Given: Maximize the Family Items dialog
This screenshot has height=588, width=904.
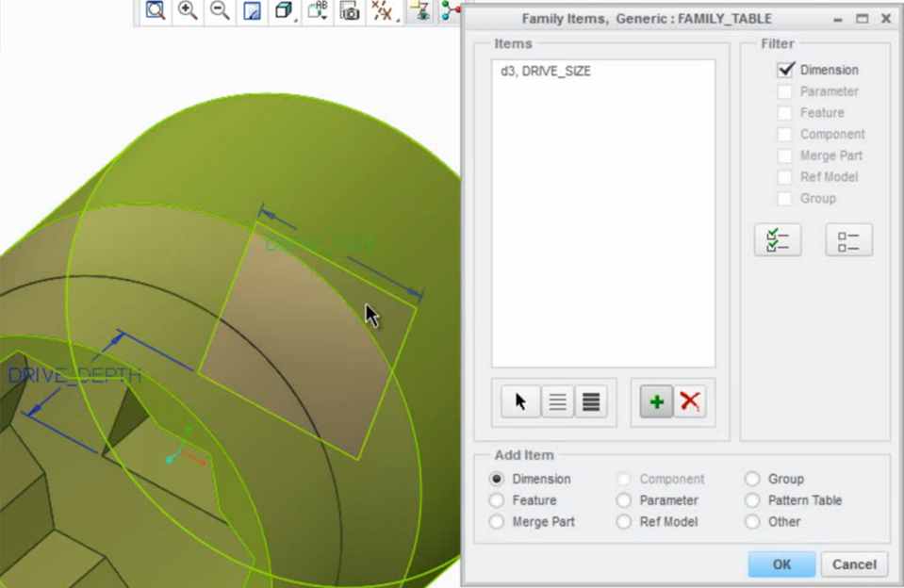Looking at the screenshot, I should pyautogui.click(x=862, y=19).
